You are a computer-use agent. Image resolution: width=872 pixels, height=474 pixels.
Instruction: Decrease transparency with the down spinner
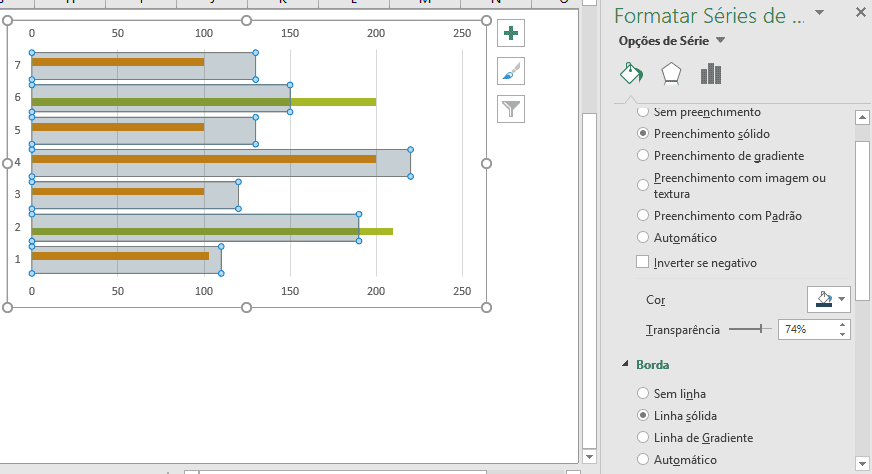tap(843, 334)
